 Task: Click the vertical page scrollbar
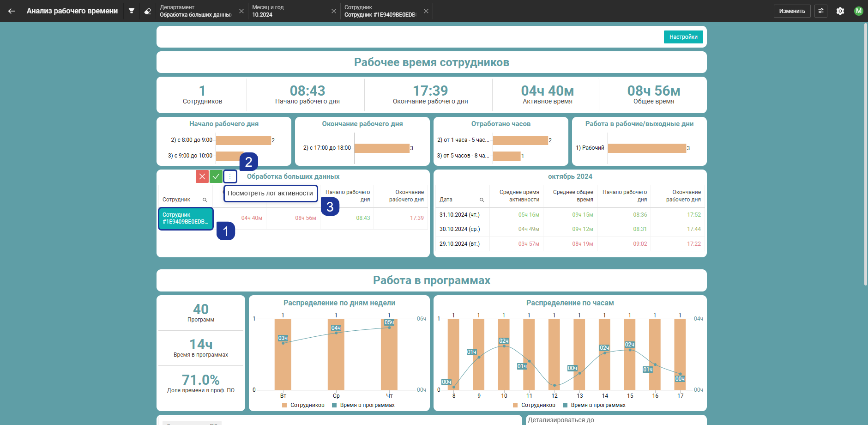(866, 155)
